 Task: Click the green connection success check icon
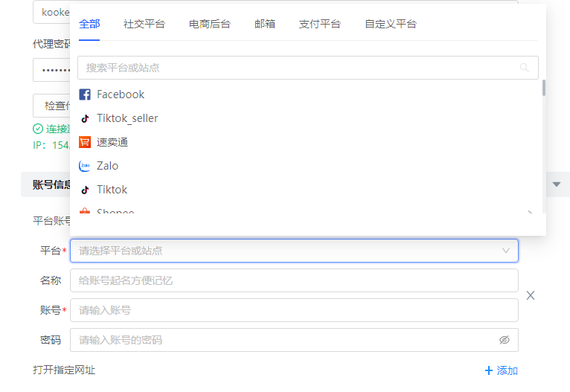[x=38, y=129]
